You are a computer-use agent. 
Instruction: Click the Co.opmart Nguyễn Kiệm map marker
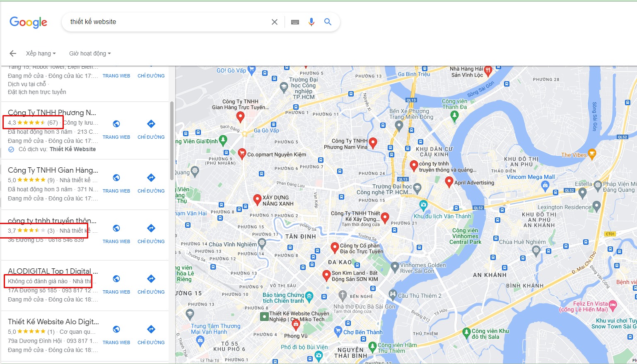242,153
